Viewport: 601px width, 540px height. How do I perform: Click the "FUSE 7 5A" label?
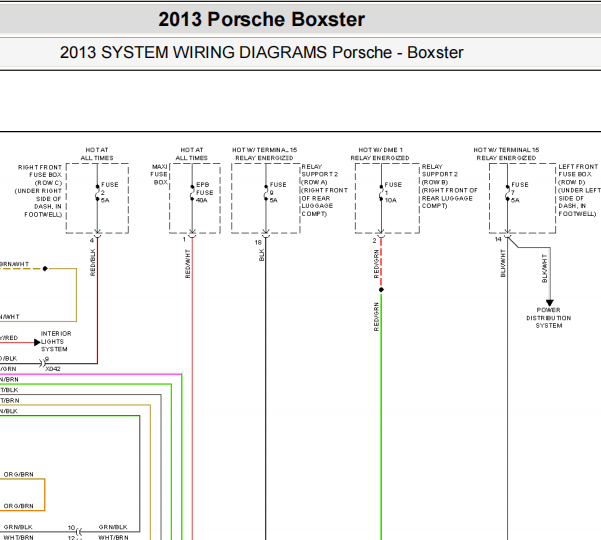click(520, 192)
